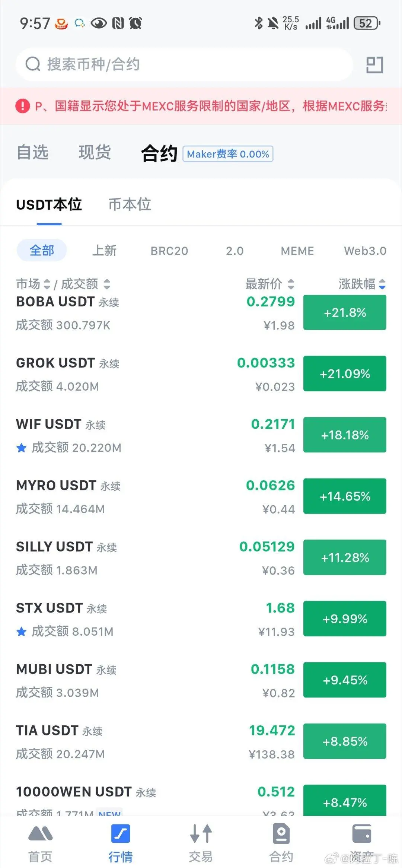Open the 交易 trade arrows icon
Viewport: 402px width, 868px height.
point(201,833)
